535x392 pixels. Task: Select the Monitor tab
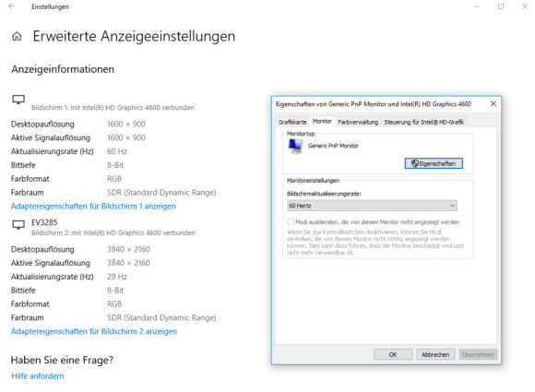(x=322, y=121)
